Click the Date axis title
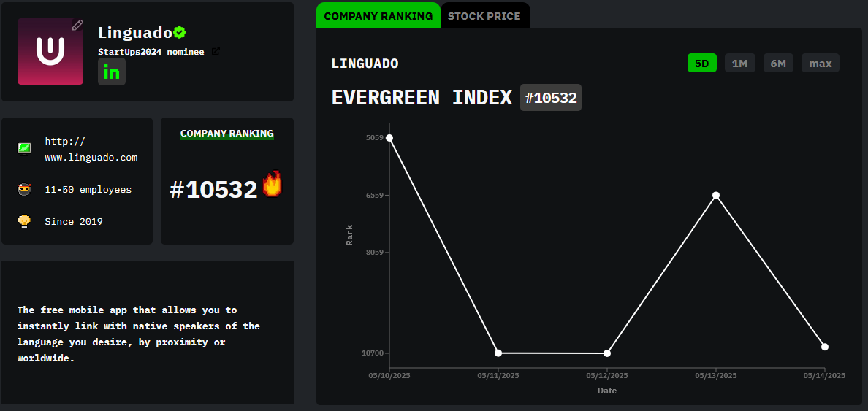The image size is (868, 411). tap(606, 391)
